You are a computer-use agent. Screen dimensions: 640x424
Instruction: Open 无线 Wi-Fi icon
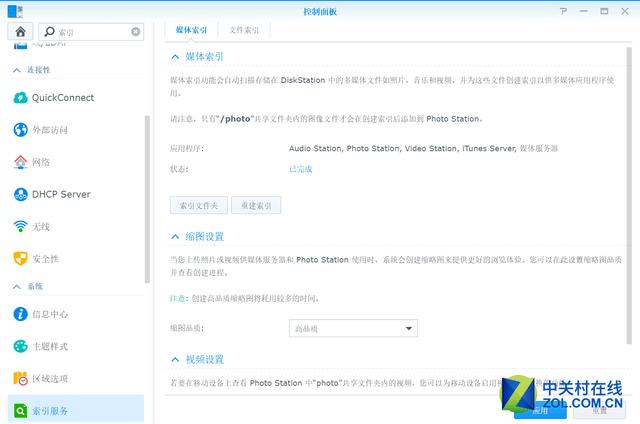coord(20,226)
